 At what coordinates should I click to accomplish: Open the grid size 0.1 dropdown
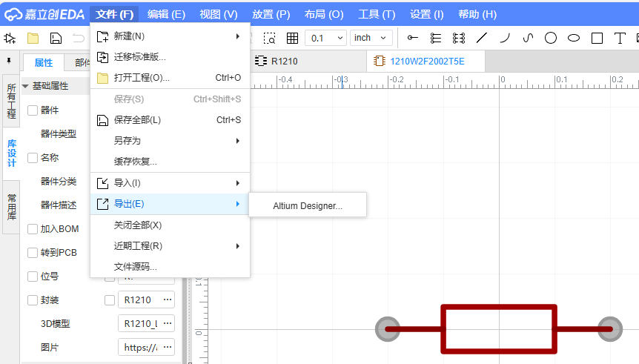pyautogui.click(x=326, y=38)
